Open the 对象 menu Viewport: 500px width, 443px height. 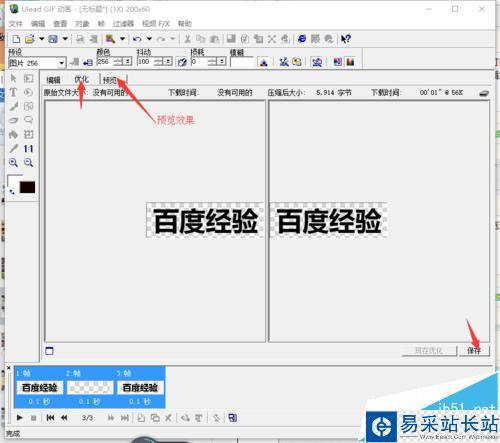coord(82,24)
